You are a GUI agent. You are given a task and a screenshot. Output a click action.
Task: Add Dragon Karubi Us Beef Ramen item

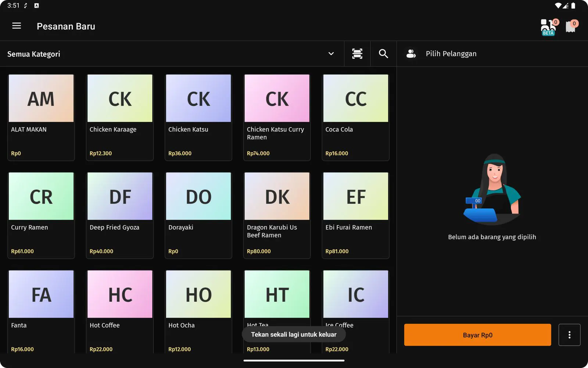point(277,215)
